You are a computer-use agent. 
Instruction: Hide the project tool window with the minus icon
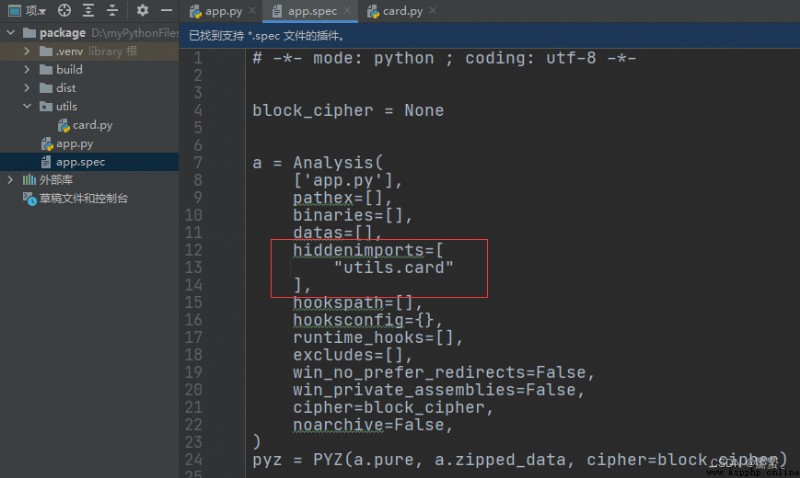166,10
